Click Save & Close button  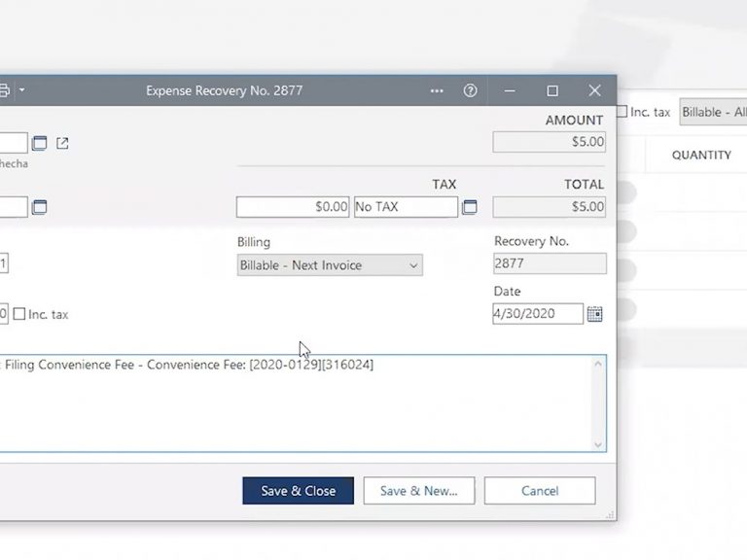coord(299,490)
